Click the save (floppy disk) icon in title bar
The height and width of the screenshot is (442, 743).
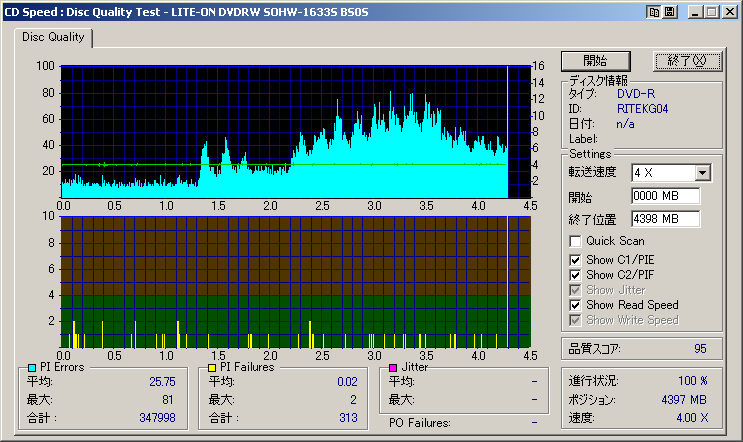(670, 12)
